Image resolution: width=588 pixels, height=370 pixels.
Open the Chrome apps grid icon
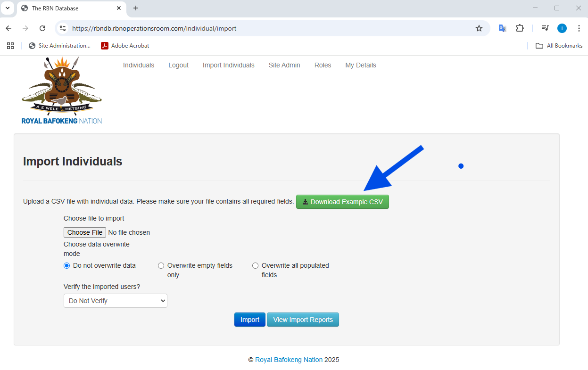point(10,46)
